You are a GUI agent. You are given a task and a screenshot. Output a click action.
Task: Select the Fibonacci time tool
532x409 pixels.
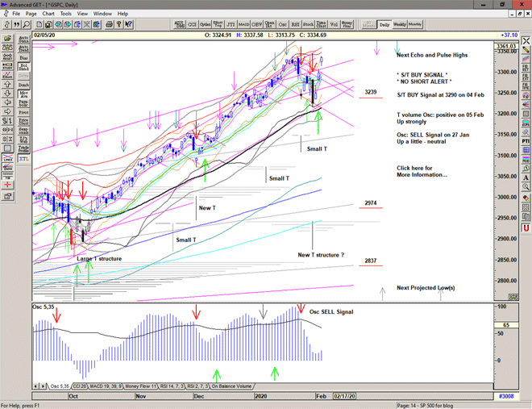(x=526, y=86)
